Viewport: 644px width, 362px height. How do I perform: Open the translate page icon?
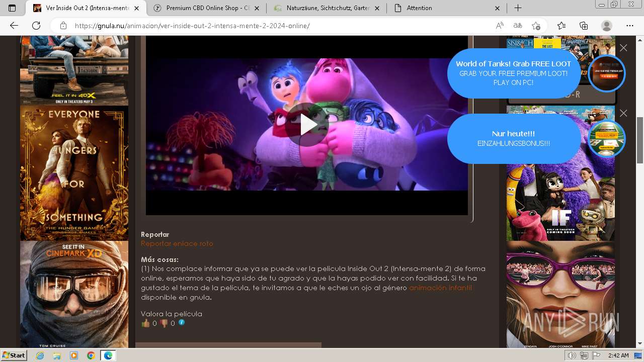[x=517, y=26]
